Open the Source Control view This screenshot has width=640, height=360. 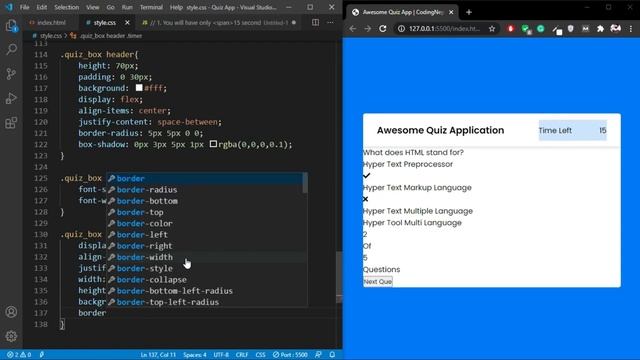pos(11,74)
